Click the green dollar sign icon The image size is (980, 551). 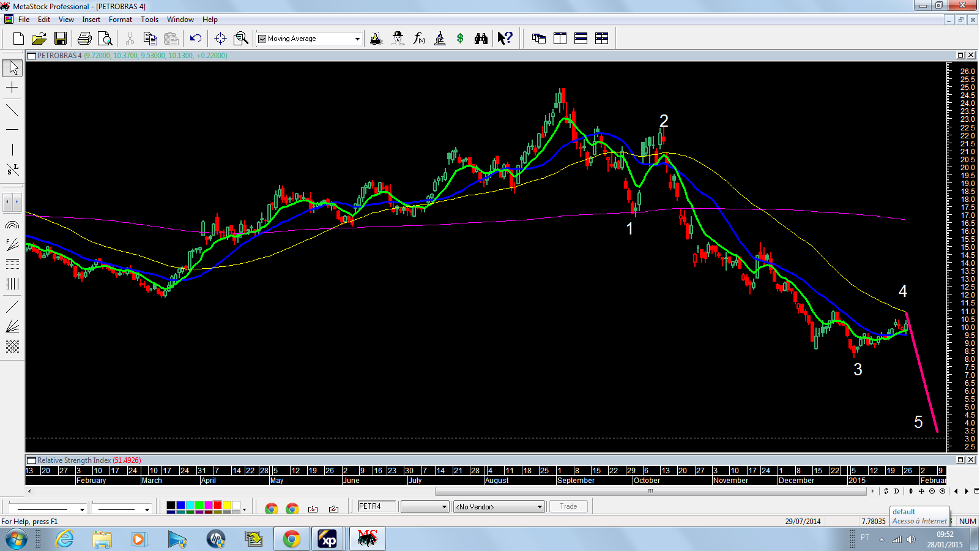(x=460, y=39)
